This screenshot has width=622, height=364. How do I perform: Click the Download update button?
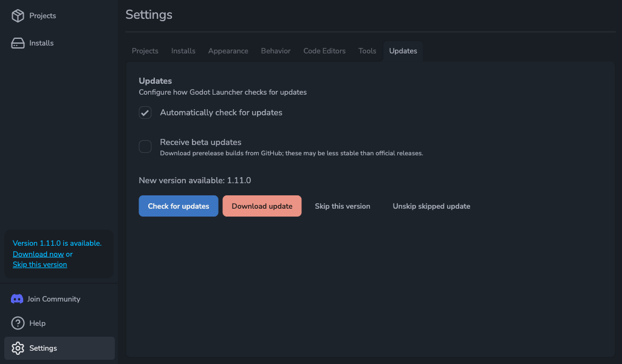coord(262,206)
